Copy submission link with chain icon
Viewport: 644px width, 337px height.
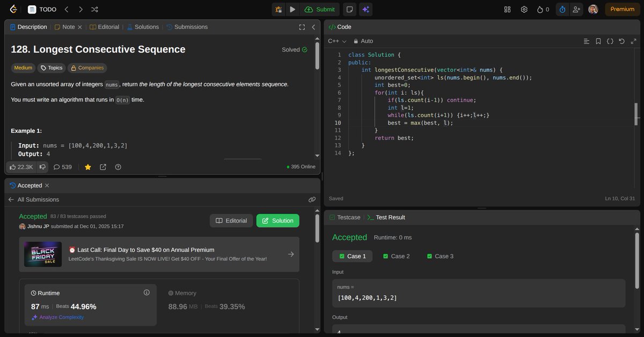(x=312, y=200)
